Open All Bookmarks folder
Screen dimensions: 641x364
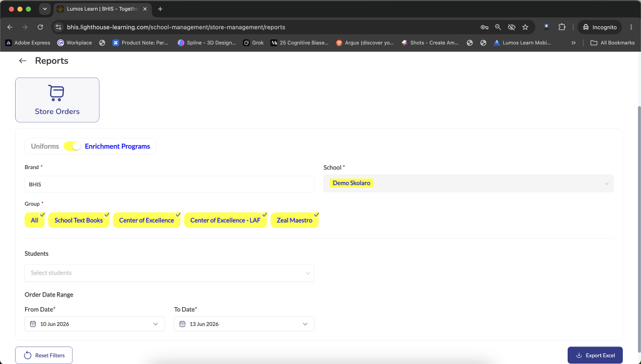click(x=612, y=43)
